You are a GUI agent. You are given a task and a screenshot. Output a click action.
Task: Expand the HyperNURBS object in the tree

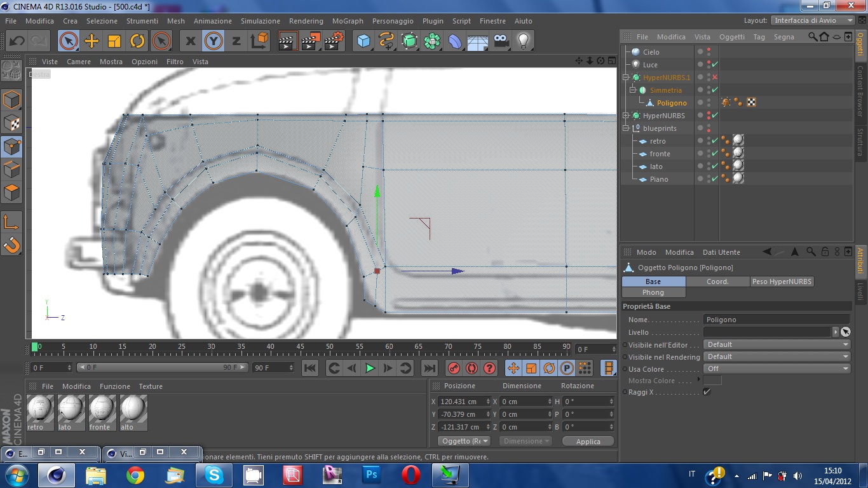tap(626, 116)
